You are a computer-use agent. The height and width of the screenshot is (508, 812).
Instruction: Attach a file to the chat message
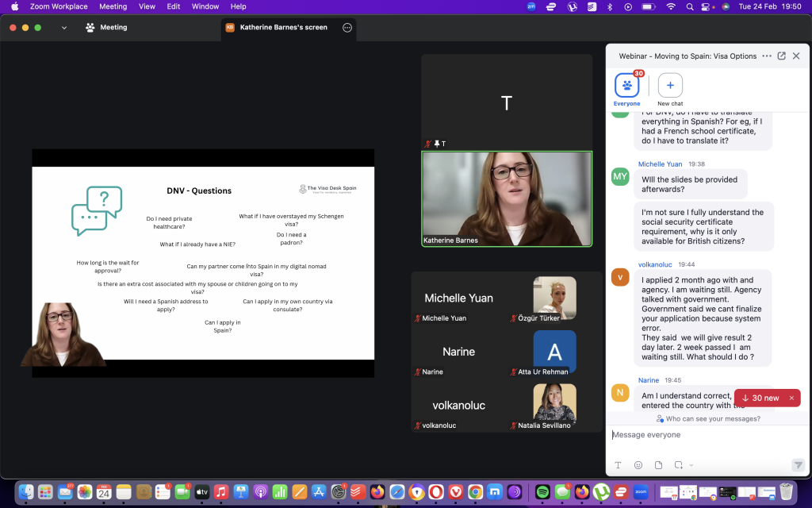tap(658, 465)
